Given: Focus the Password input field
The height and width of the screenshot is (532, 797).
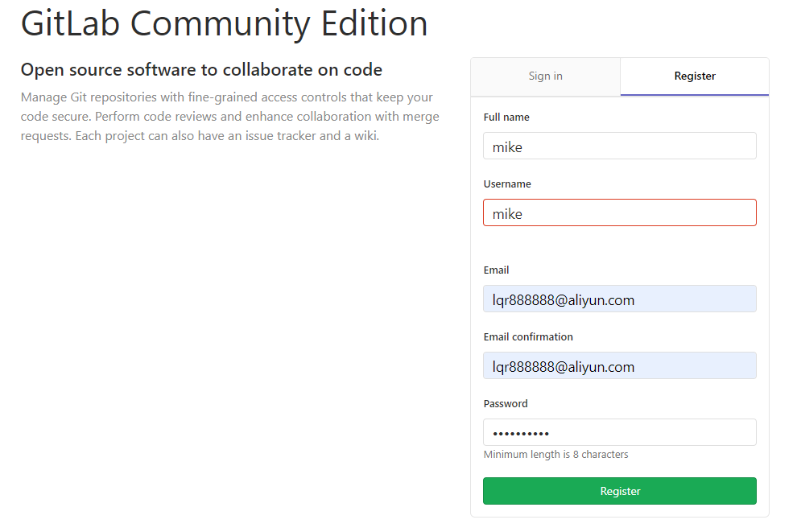Looking at the screenshot, I should pyautogui.click(x=620, y=432).
